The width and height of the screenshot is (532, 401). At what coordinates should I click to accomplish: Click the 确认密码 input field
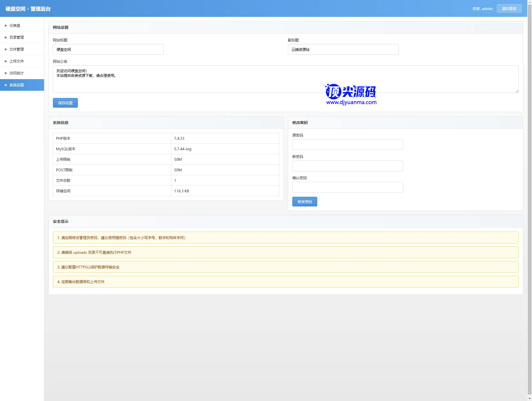347,187
